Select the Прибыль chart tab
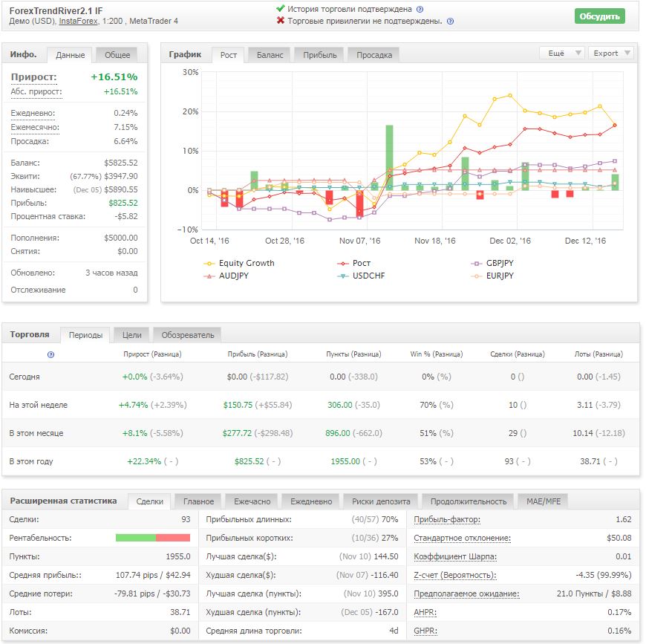This screenshot has width=646, height=644. point(320,55)
